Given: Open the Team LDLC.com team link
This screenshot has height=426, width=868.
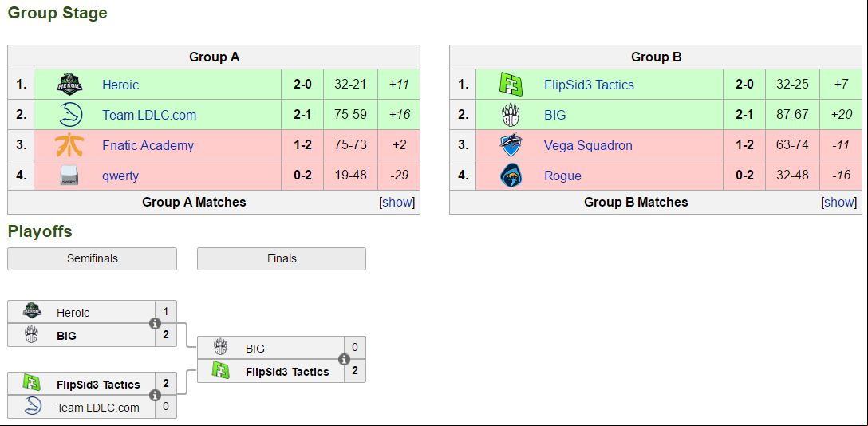Looking at the screenshot, I should [x=149, y=115].
